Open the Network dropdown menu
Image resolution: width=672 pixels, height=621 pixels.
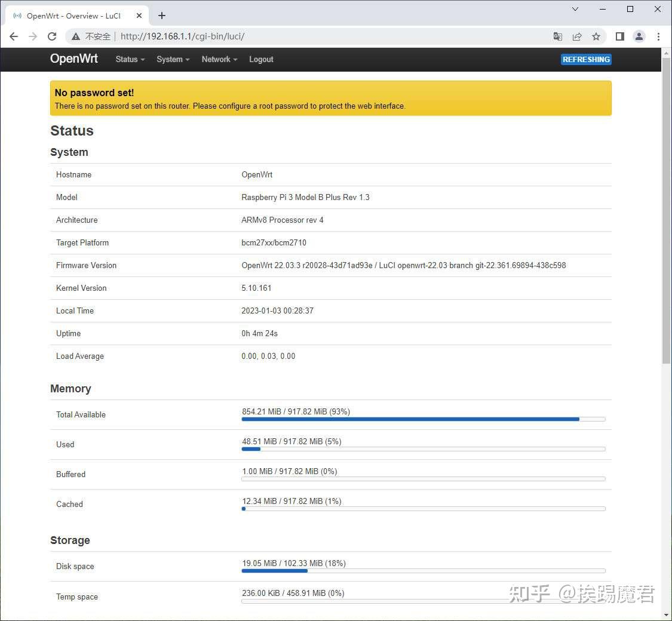coord(219,59)
